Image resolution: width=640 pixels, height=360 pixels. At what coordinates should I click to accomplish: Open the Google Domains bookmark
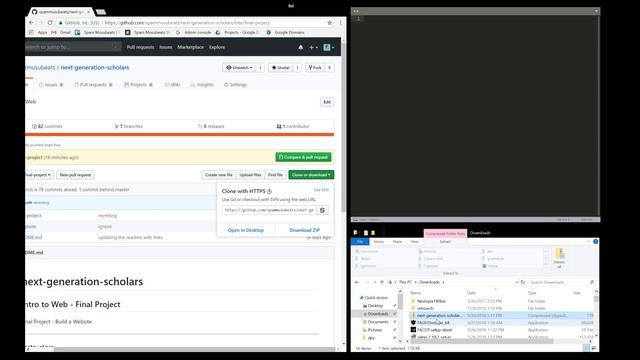[x=285, y=32]
